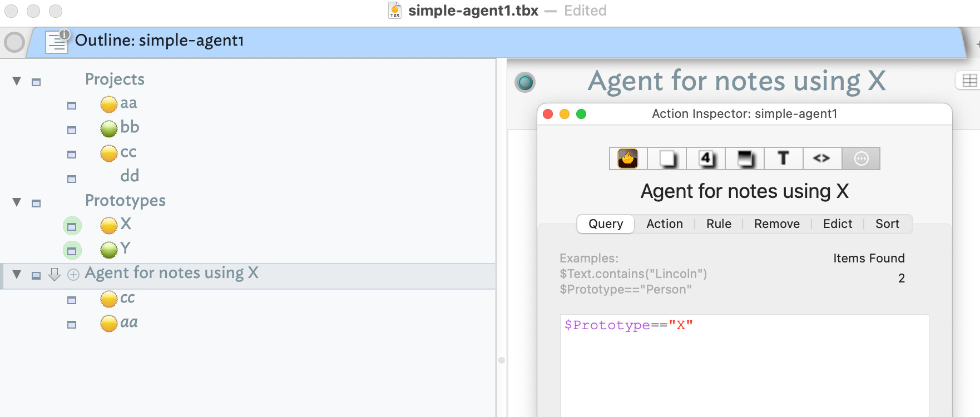Screen dimensions: 980x417
Task: Open the Export Inspector angle-brackets icon
Action: pyautogui.click(x=821, y=158)
